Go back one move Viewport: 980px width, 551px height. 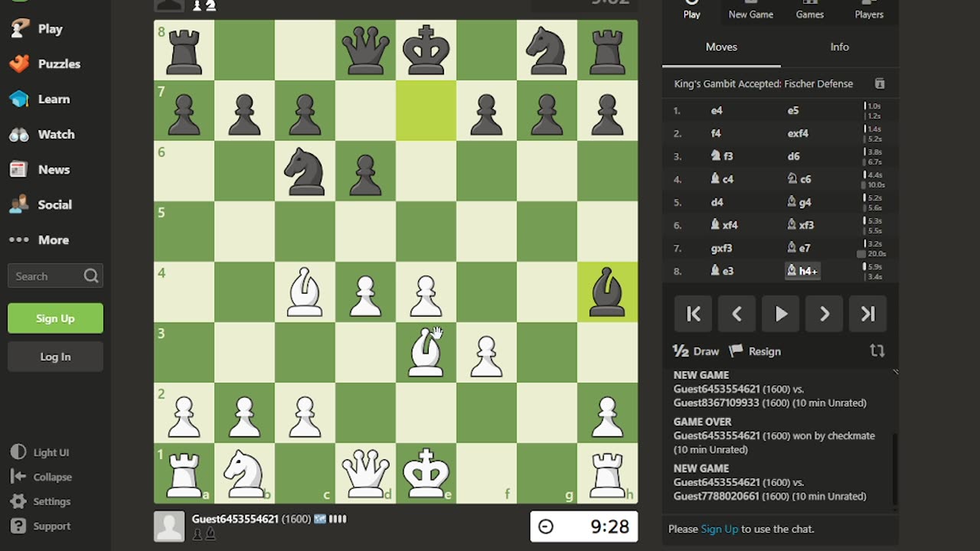(x=737, y=314)
